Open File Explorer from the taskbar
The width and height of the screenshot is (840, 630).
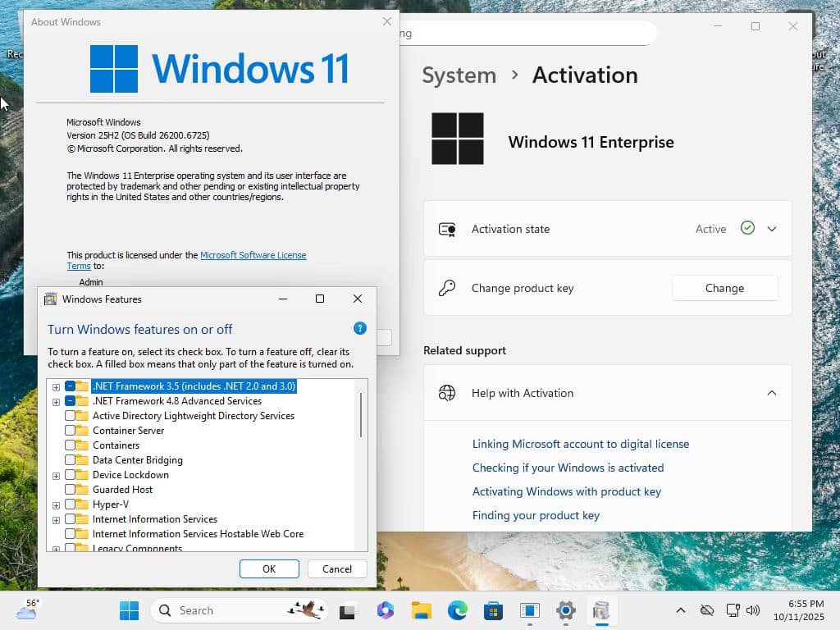click(x=421, y=610)
